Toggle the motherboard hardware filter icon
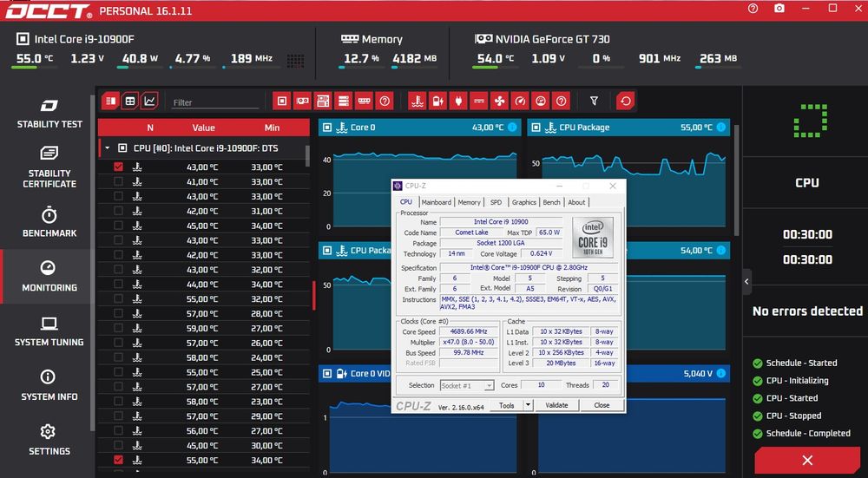This screenshot has width=868, height=478. [323, 101]
